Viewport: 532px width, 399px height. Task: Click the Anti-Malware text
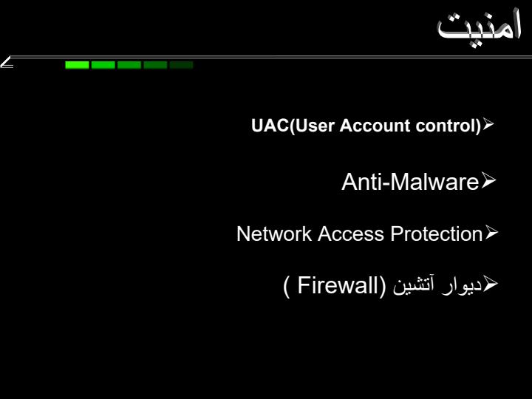pos(410,182)
